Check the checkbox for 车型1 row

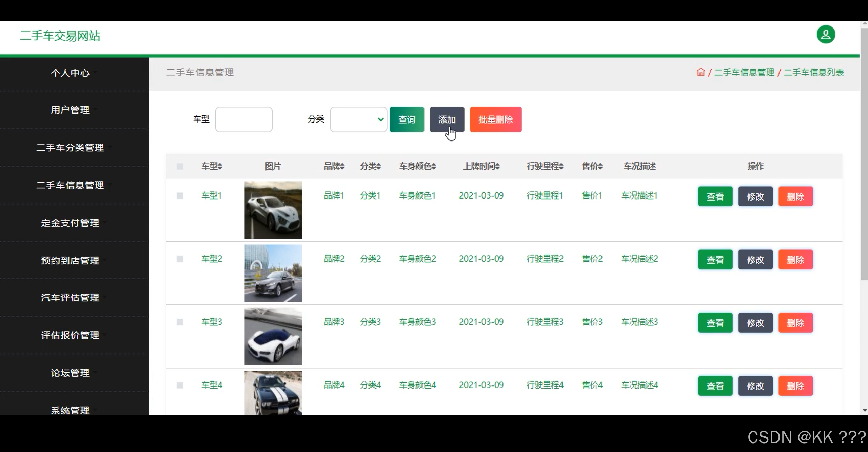click(180, 196)
